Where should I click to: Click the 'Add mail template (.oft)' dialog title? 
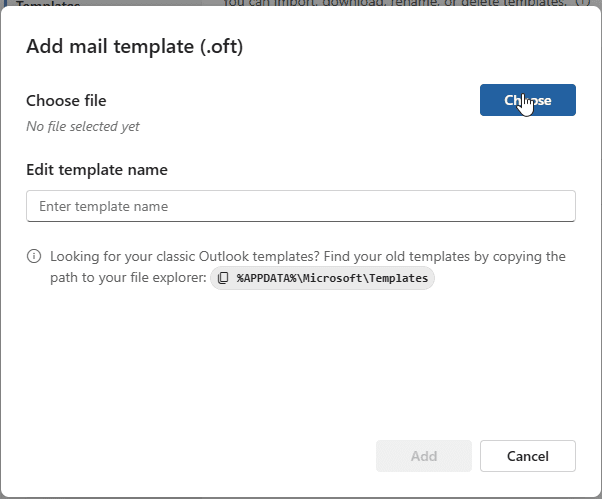click(x=134, y=46)
